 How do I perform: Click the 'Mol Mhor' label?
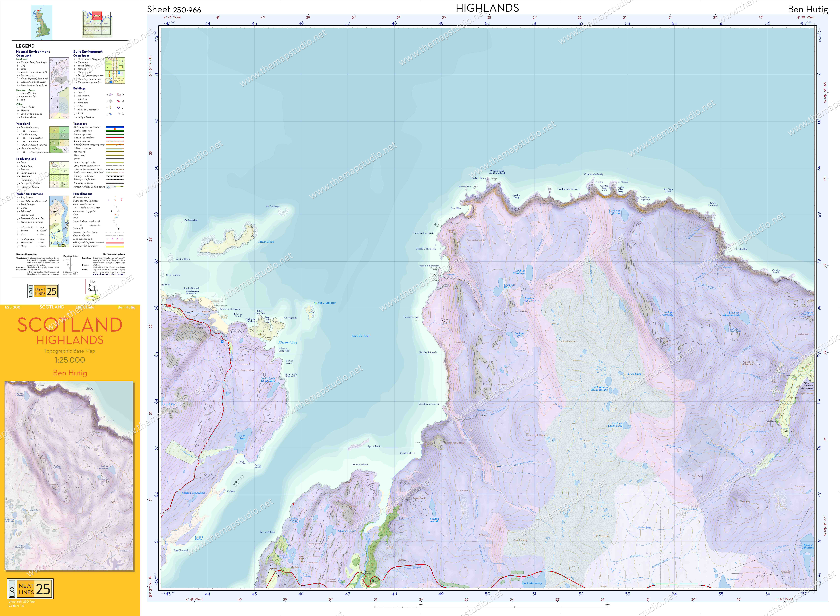[x=456, y=208]
